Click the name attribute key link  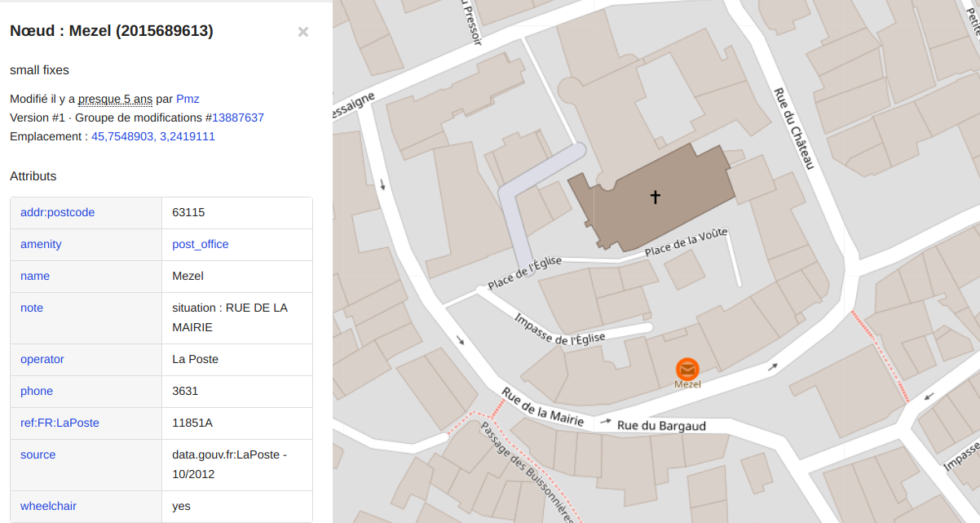pyautogui.click(x=35, y=276)
